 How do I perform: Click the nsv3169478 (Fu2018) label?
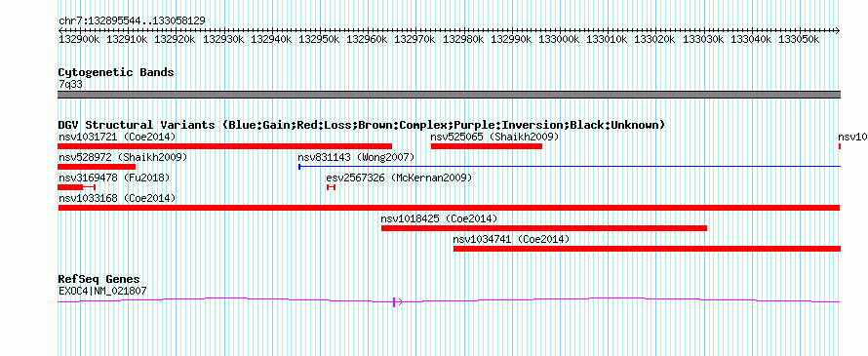point(114,178)
